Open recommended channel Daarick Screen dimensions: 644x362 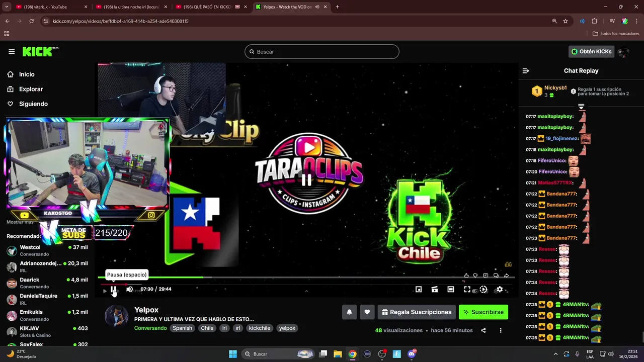(x=47, y=283)
